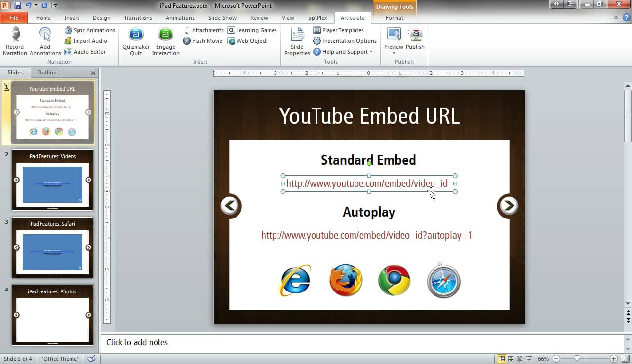Open the Slide Show ribbon tab
This screenshot has height=364, width=632.
point(222,18)
